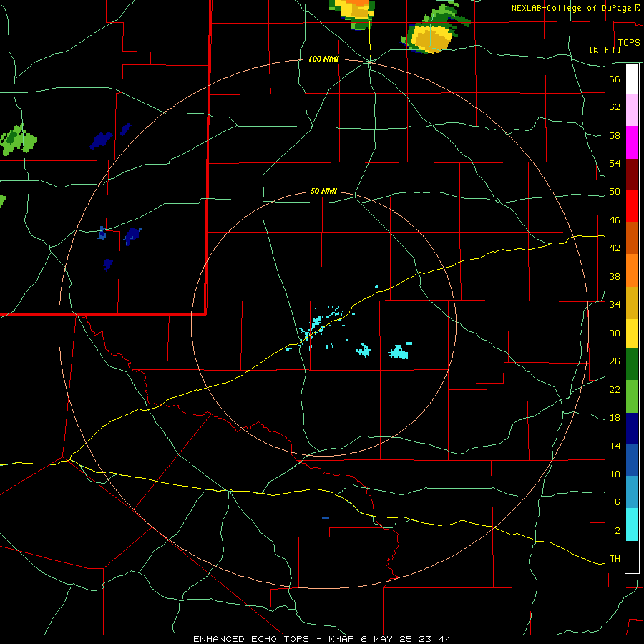Click the '6' legend value

(x=617, y=502)
